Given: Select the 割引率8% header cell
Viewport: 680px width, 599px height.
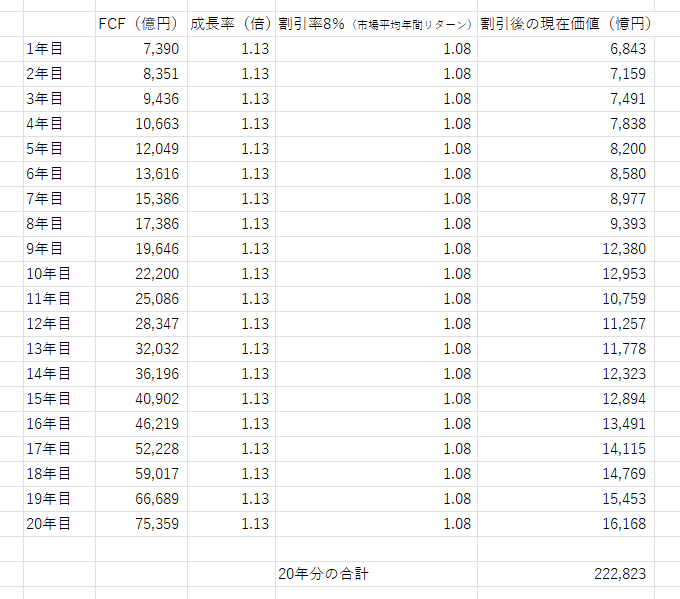Looking at the screenshot, I should (376, 24).
